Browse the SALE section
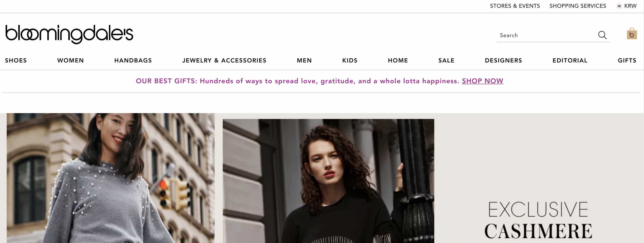 (x=446, y=60)
